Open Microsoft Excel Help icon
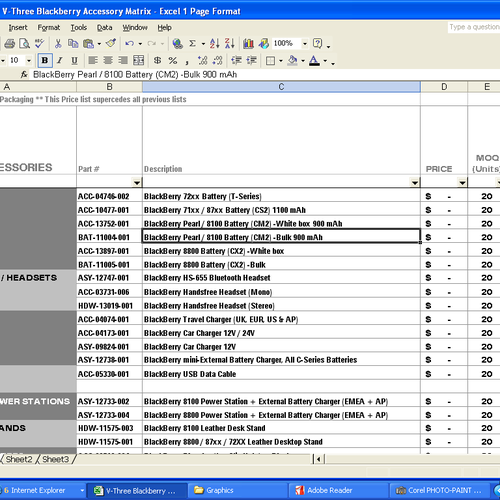 [x=317, y=44]
